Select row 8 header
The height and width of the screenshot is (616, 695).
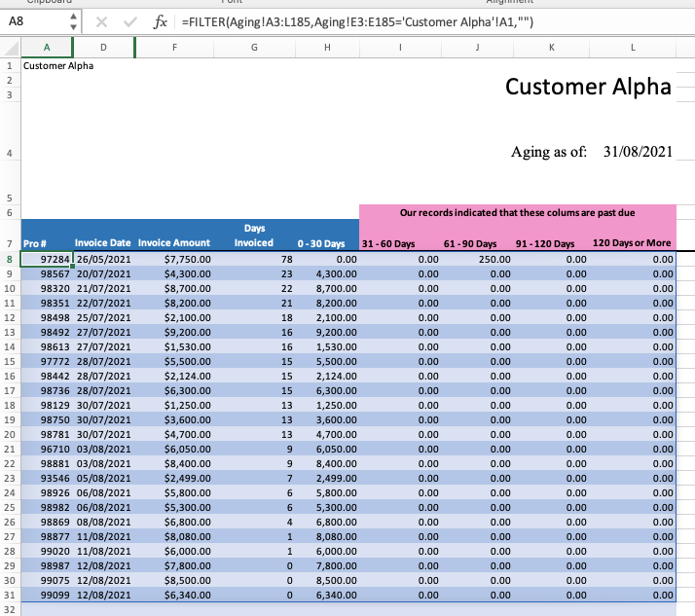(10, 259)
